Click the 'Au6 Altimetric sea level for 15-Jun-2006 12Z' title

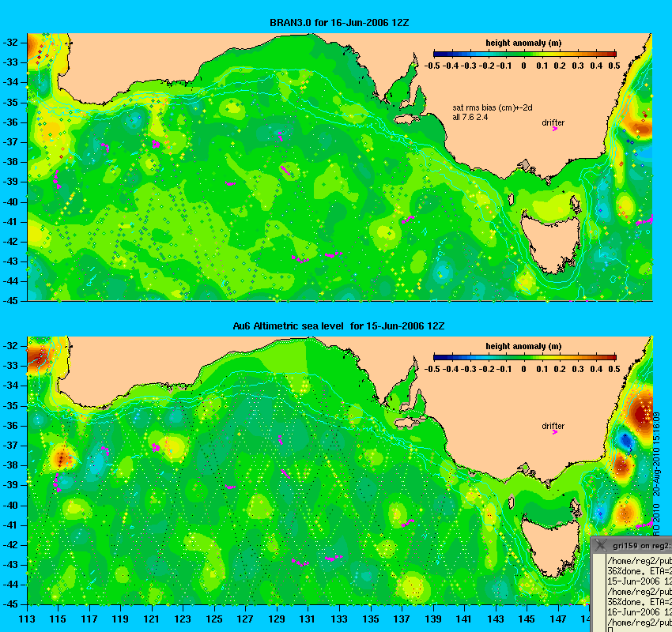point(338,326)
